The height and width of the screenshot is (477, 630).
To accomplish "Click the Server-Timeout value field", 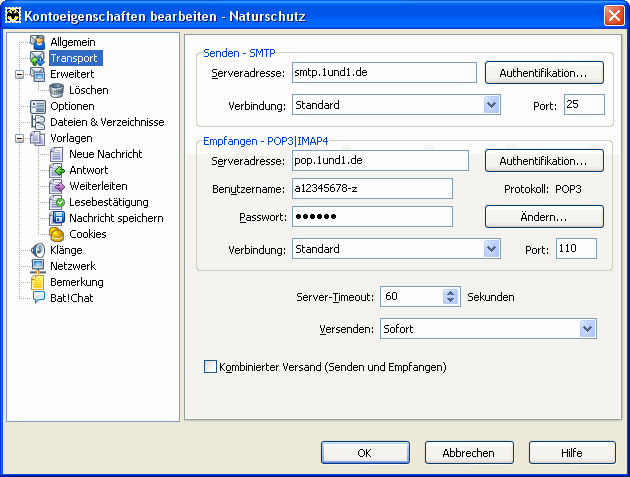I will pyautogui.click(x=411, y=297).
